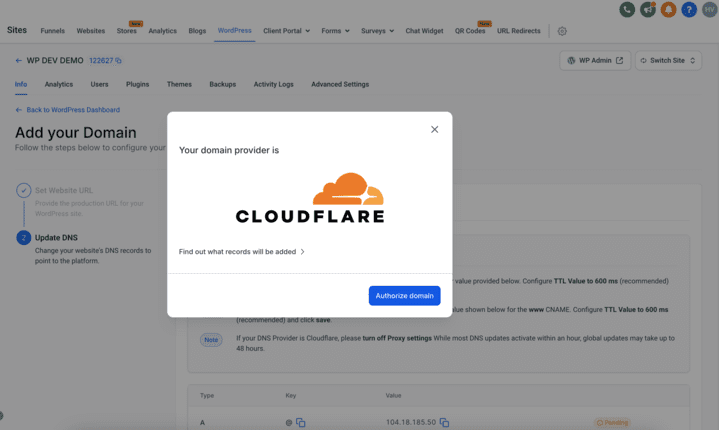Select the Update DNS step
The width and height of the screenshot is (719, 430).
[x=56, y=237]
